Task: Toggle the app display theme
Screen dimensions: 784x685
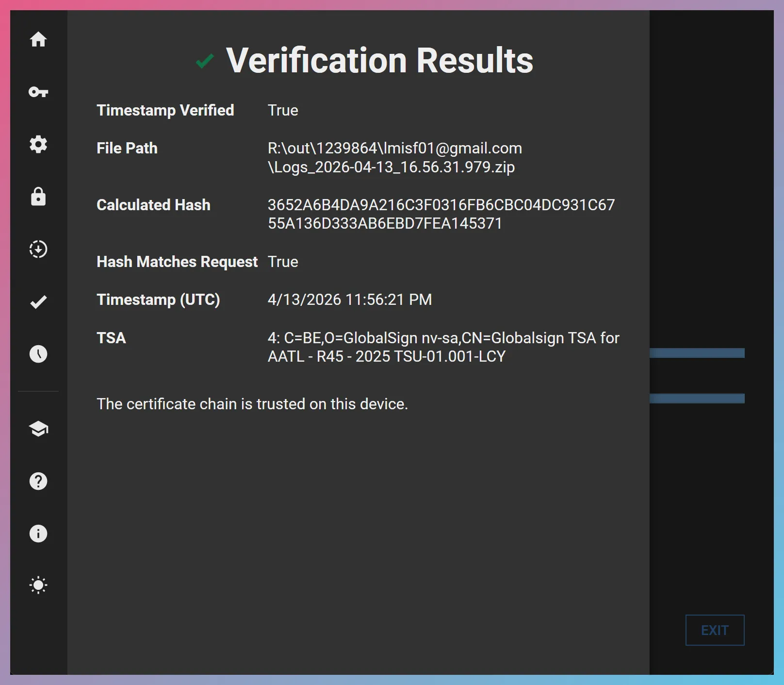Action: 38,585
